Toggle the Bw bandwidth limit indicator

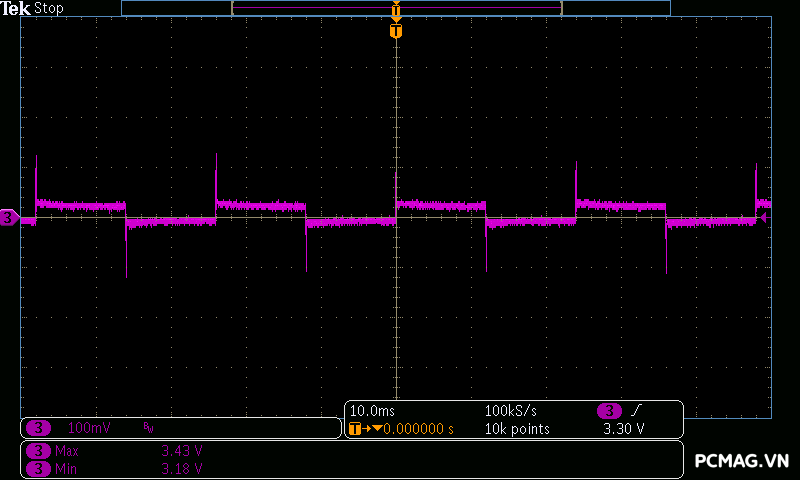pos(149,428)
